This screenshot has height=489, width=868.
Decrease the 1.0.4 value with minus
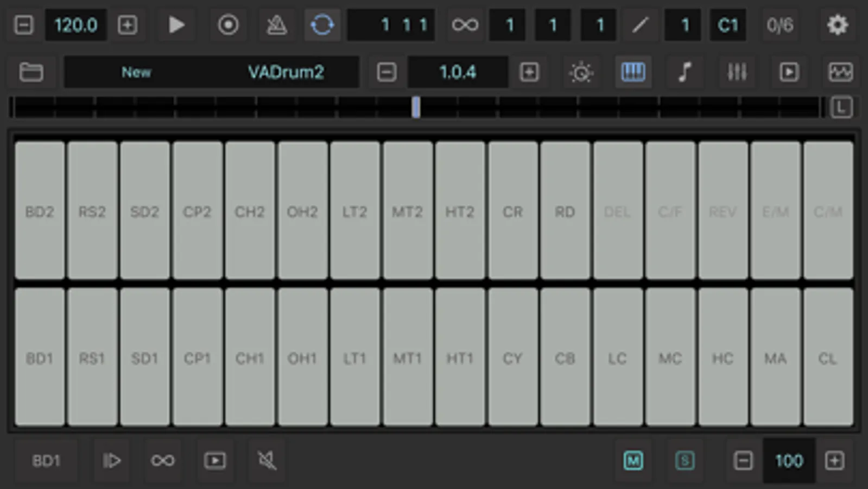pos(387,72)
